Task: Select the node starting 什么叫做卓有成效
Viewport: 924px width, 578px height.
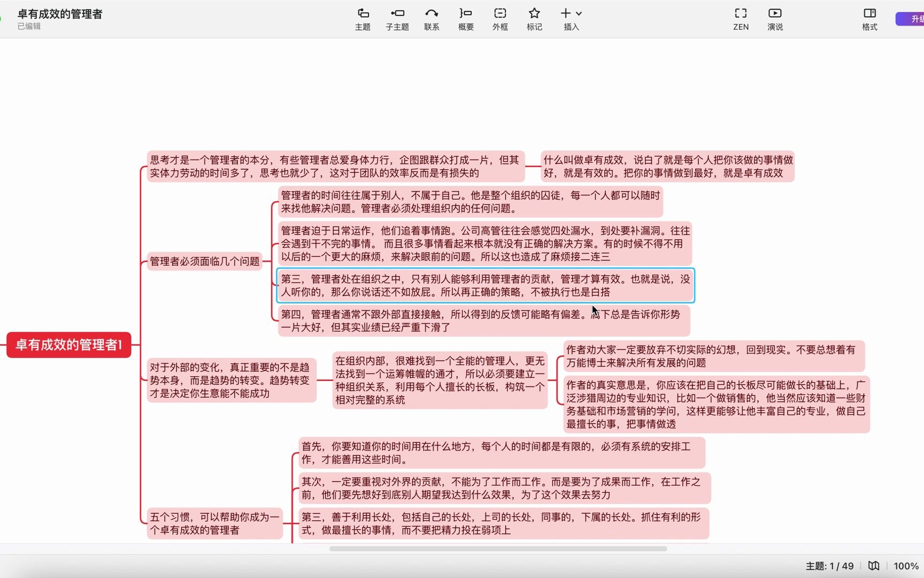Action: point(668,166)
